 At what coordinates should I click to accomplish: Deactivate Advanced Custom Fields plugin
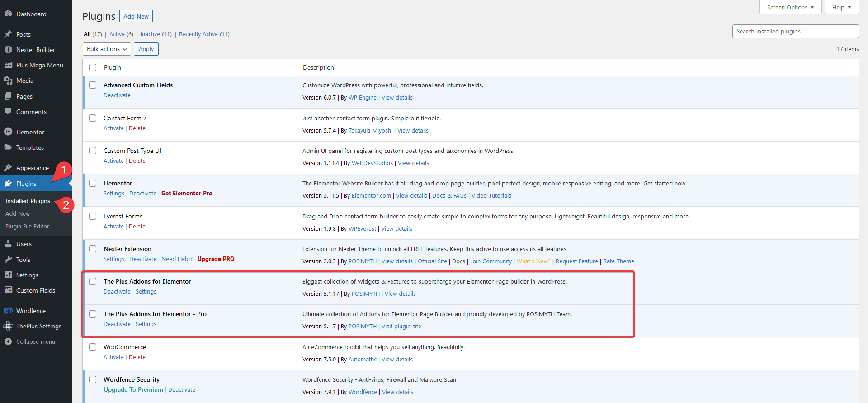117,95
